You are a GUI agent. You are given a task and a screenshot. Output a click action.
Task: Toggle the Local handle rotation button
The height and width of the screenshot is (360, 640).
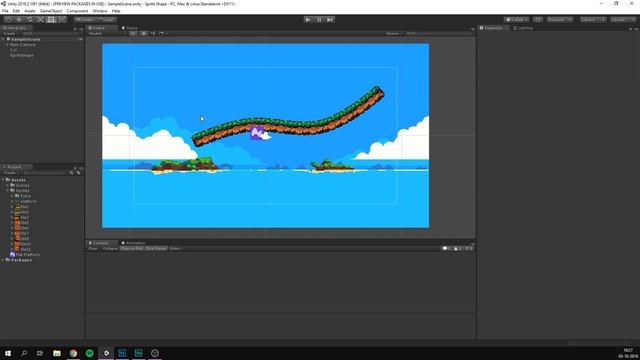coord(107,20)
